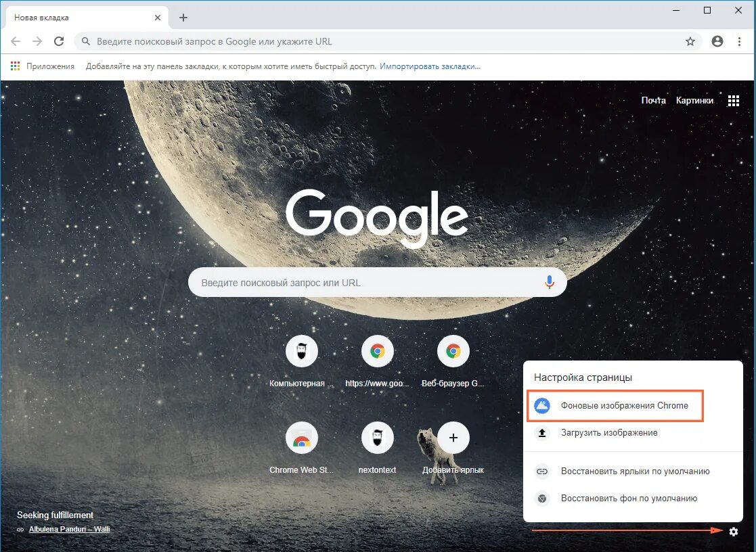Choose Восстановить фон по умолчанию

(633, 499)
